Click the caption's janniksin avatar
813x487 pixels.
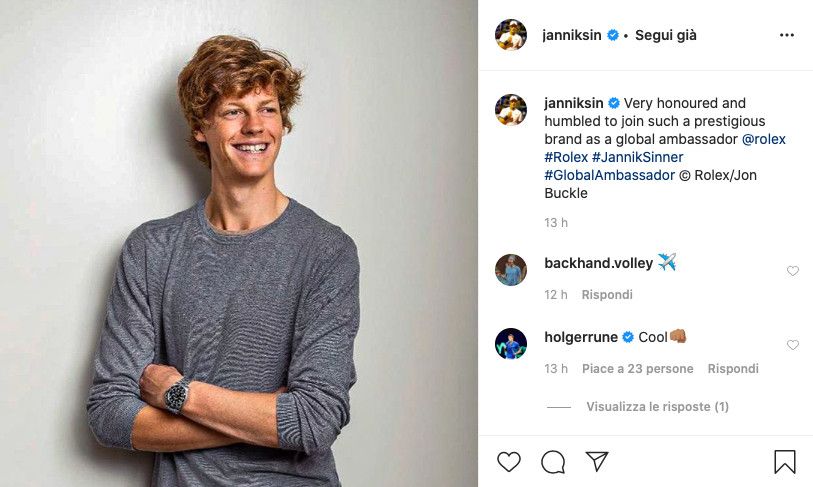[511, 110]
